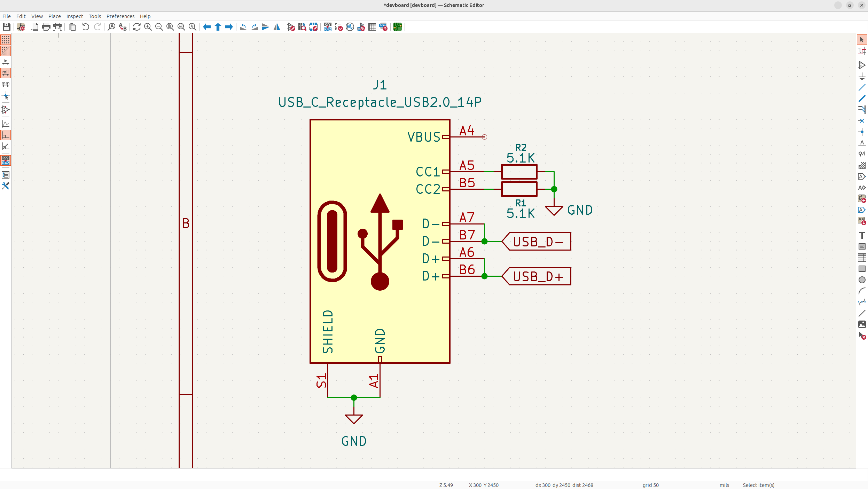The width and height of the screenshot is (868, 489).
Task: Open the Preferences menu
Action: click(x=120, y=16)
